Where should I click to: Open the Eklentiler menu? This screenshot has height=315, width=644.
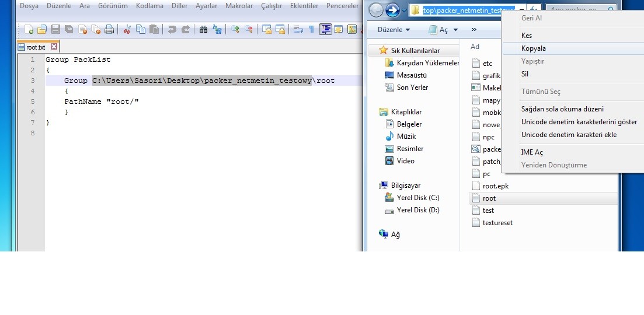click(304, 6)
